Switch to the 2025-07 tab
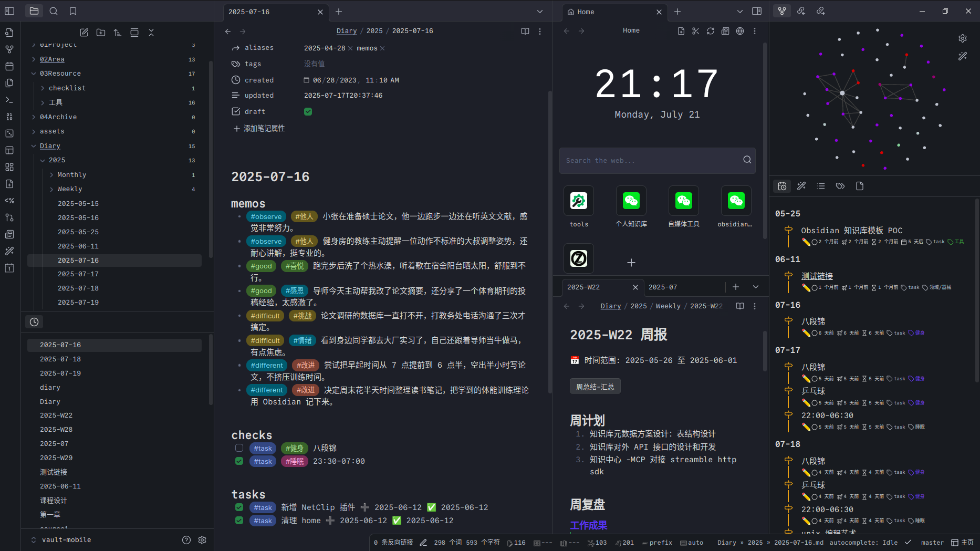 (x=663, y=287)
